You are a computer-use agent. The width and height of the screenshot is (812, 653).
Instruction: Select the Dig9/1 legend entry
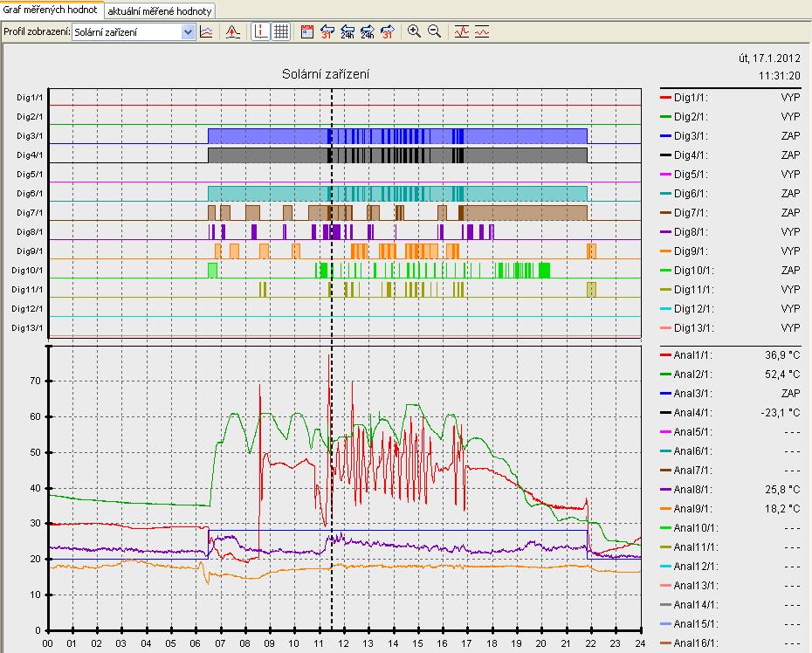pyautogui.click(x=730, y=251)
